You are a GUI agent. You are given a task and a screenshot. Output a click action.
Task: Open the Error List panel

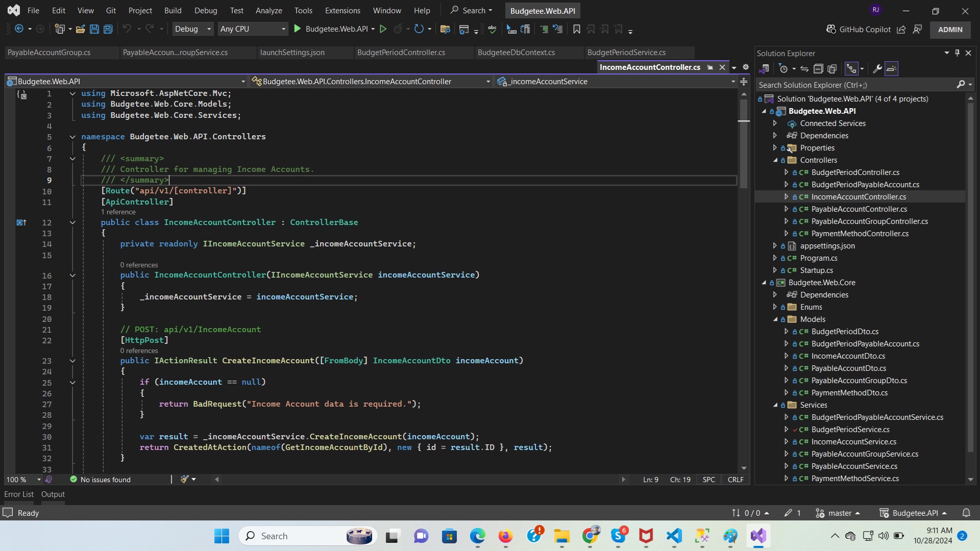point(19,494)
